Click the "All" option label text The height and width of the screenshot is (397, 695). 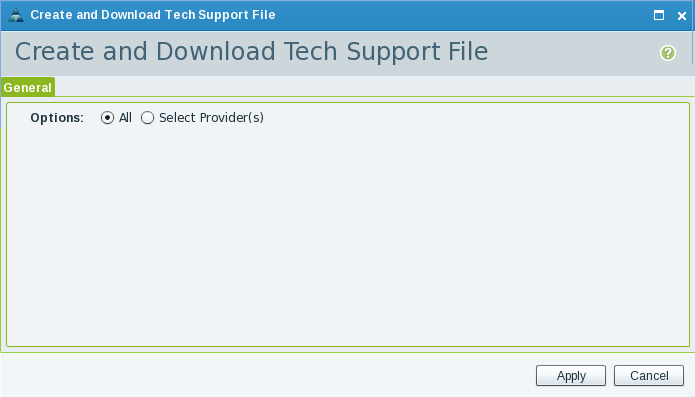[x=125, y=117]
